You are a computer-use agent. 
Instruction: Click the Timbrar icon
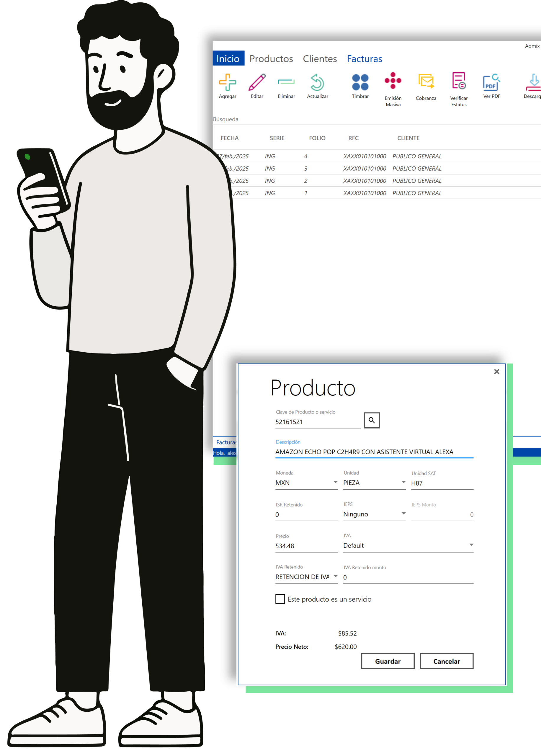(x=360, y=82)
